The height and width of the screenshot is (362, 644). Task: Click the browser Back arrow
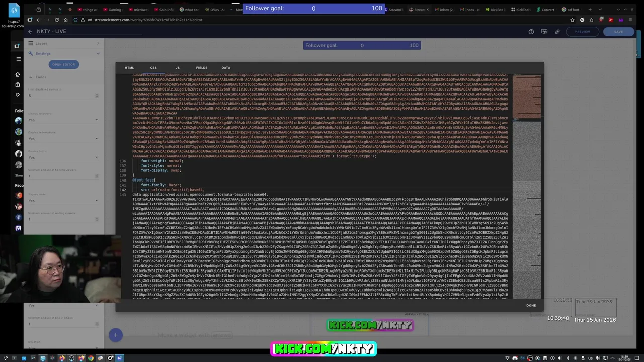click(x=38, y=20)
